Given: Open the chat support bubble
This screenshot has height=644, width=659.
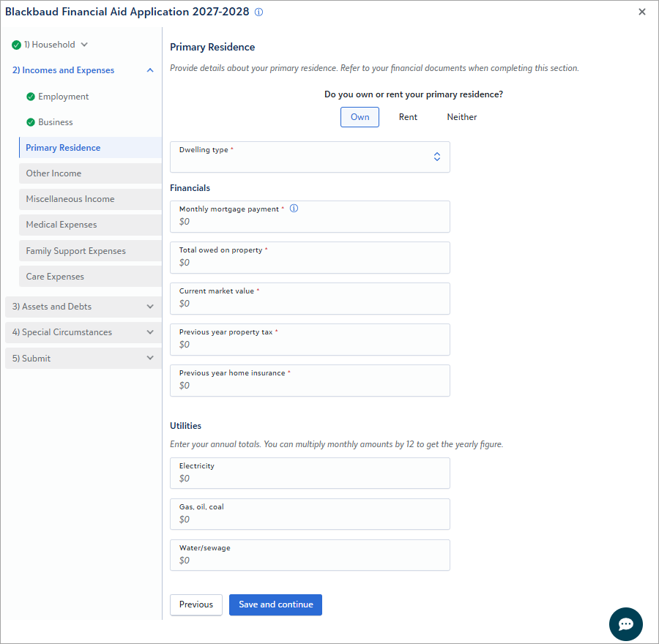Looking at the screenshot, I should point(625,624).
